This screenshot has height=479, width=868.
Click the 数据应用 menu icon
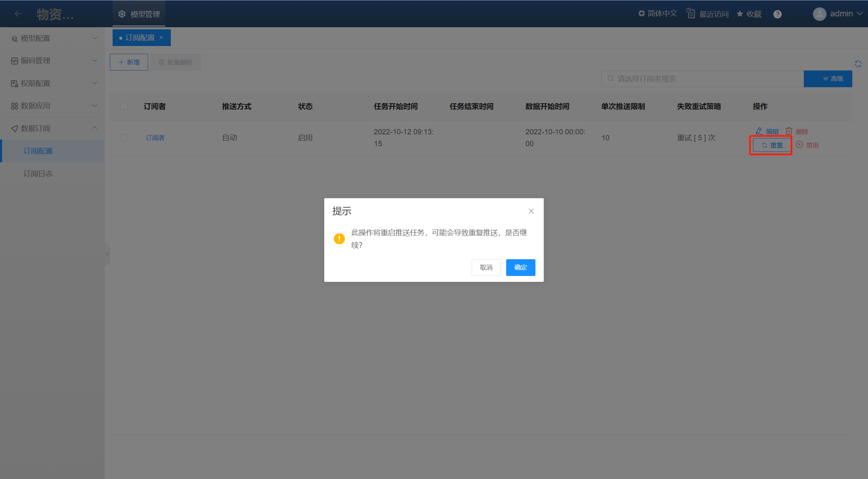15,106
